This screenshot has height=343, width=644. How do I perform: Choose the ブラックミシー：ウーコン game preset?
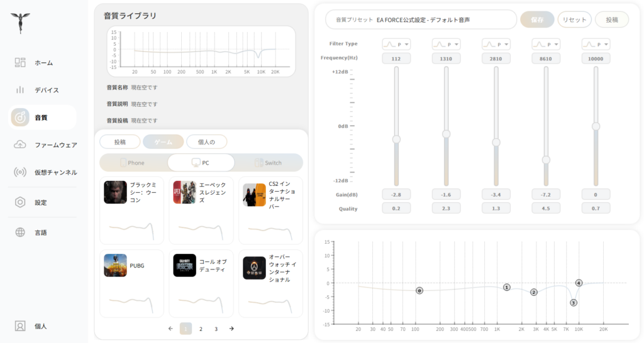click(x=132, y=210)
